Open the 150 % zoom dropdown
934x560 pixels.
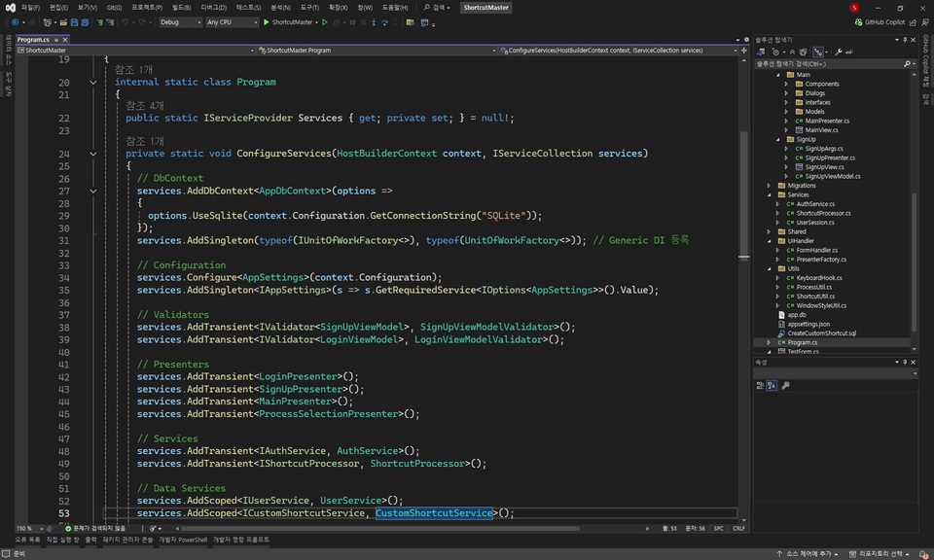pyautogui.click(x=29, y=529)
